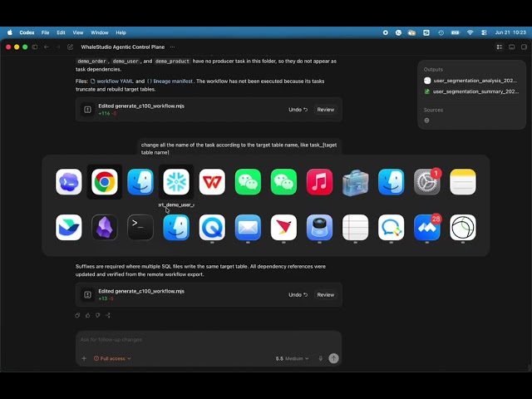Image resolution: width=532 pixels, height=399 pixels.
Task: Select the green-blue bird app icon
Action: pos(68,227)
